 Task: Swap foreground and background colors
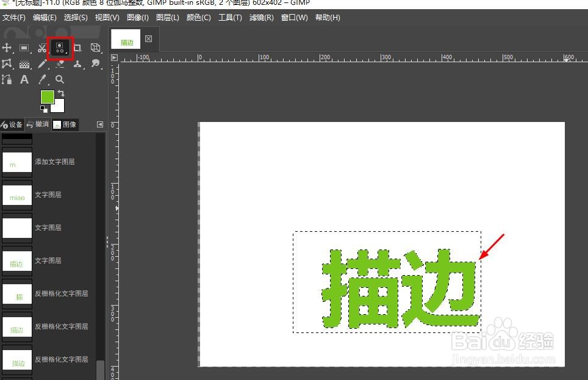62,93
